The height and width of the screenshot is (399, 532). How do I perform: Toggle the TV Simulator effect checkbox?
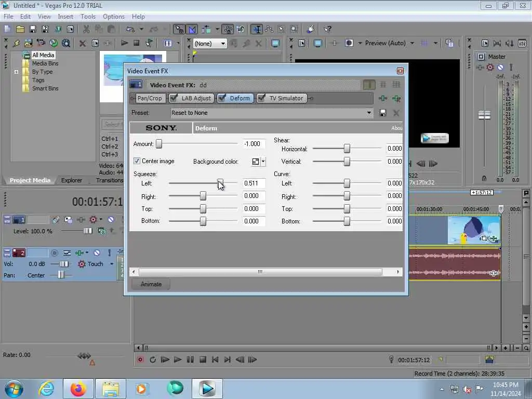click(x=261, y=98)
